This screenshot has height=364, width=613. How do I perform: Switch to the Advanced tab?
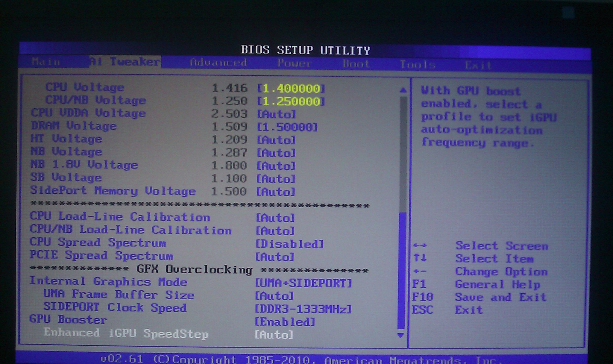click(218, 63)
